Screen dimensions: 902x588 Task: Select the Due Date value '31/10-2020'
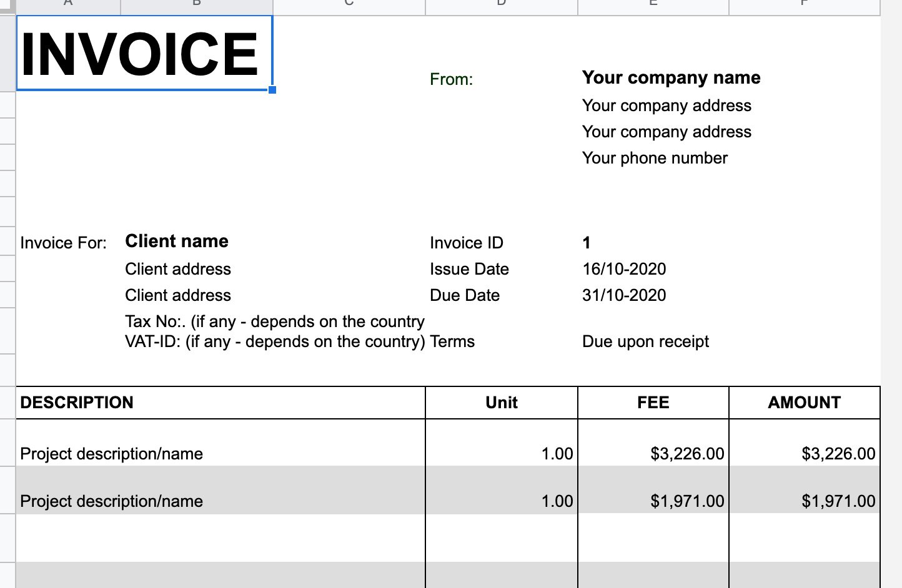(x=624, y=295)
